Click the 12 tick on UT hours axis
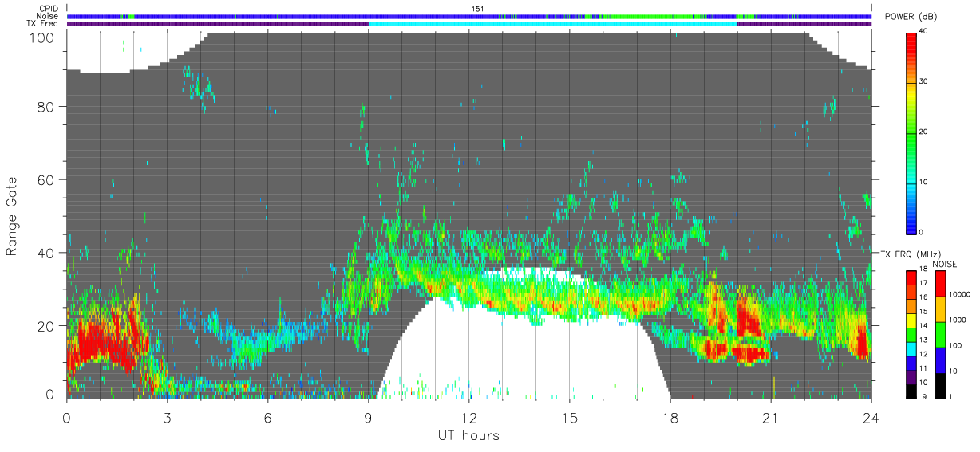980x452 pixels. coord(468,418)
